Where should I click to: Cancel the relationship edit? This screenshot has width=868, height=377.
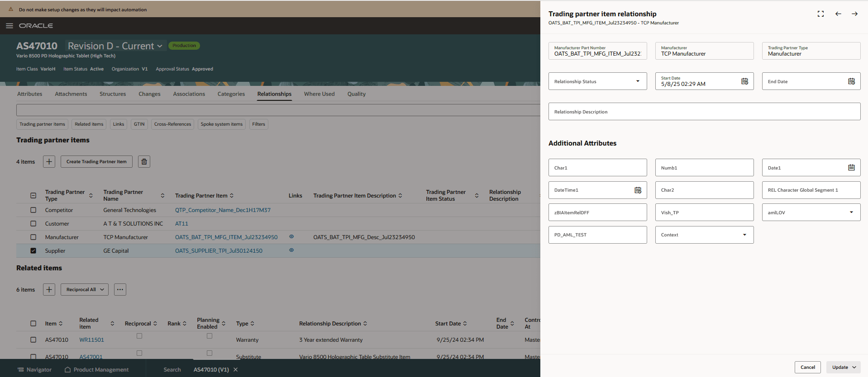(808, 367)
